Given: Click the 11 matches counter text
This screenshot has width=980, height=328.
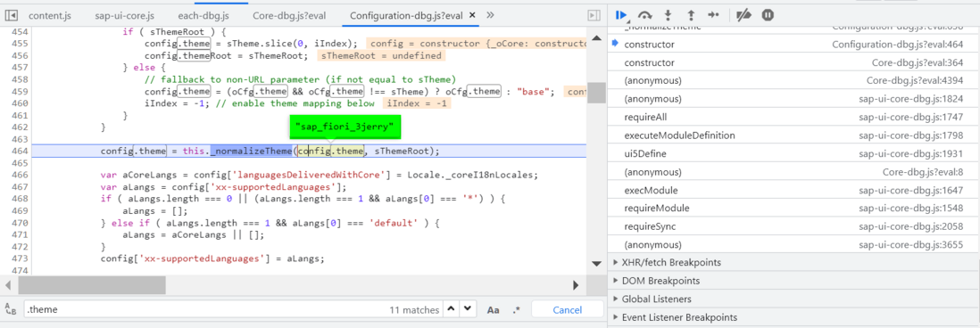Looking at the screenshot, I should 414,309.
